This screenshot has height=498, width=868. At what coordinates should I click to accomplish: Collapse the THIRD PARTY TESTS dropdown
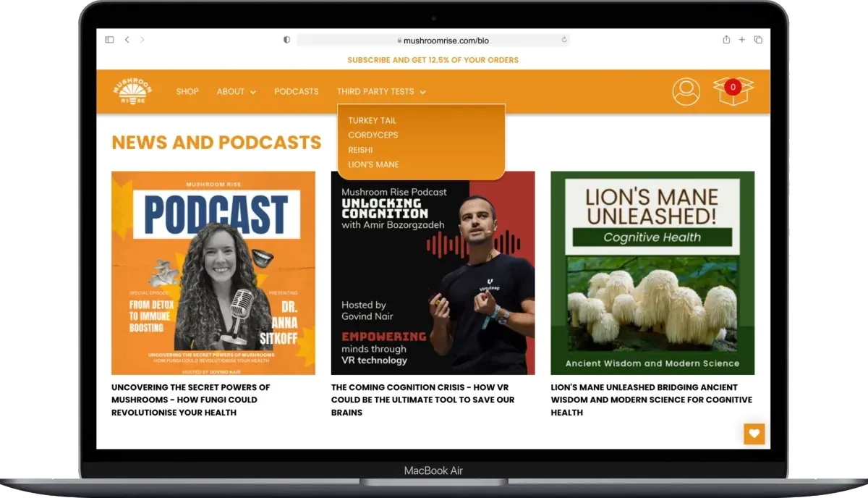(x=381, y=92)
